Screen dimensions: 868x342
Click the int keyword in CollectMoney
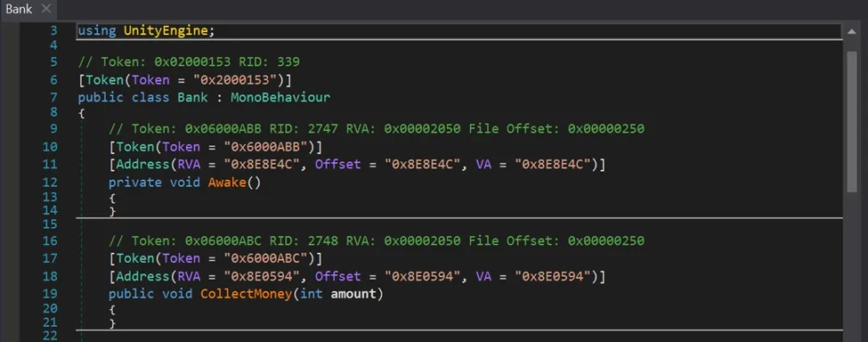(311, 294)
